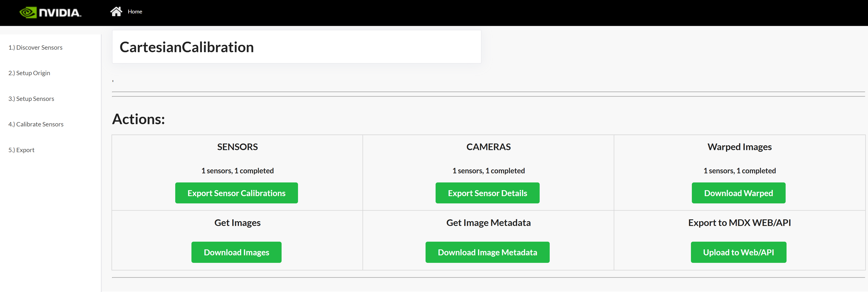Click the Warped Images heading
The width and height of the screenshot is (868, 292).
coord(739,147)
